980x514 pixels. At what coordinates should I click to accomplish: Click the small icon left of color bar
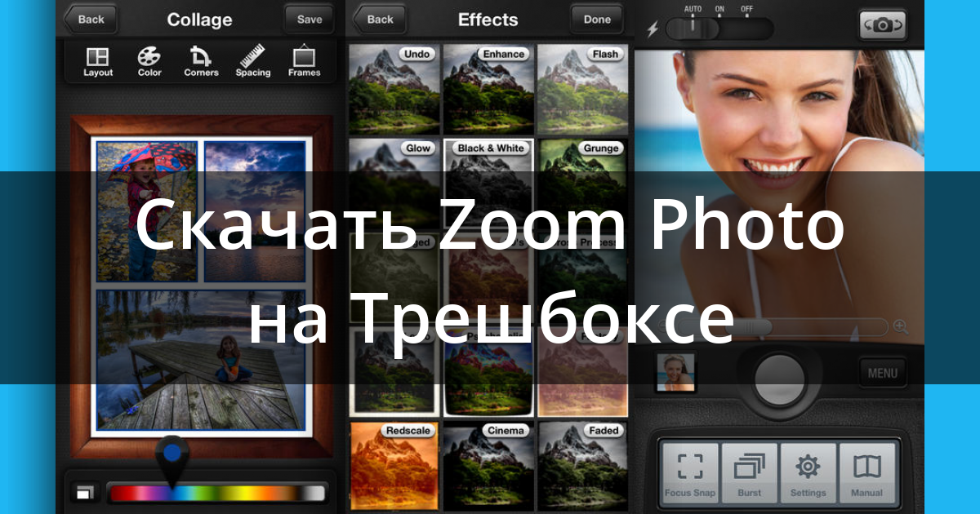pos(84,493)
